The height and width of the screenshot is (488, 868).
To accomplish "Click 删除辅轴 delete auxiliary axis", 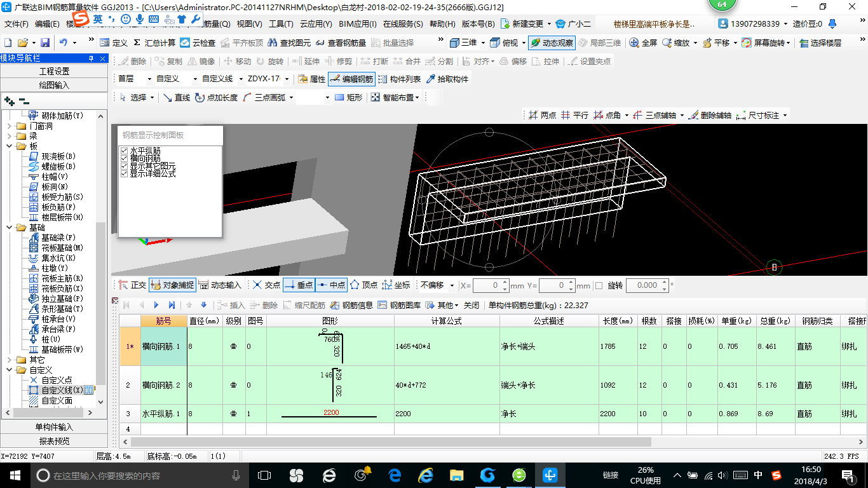I will tap(711, 115).
